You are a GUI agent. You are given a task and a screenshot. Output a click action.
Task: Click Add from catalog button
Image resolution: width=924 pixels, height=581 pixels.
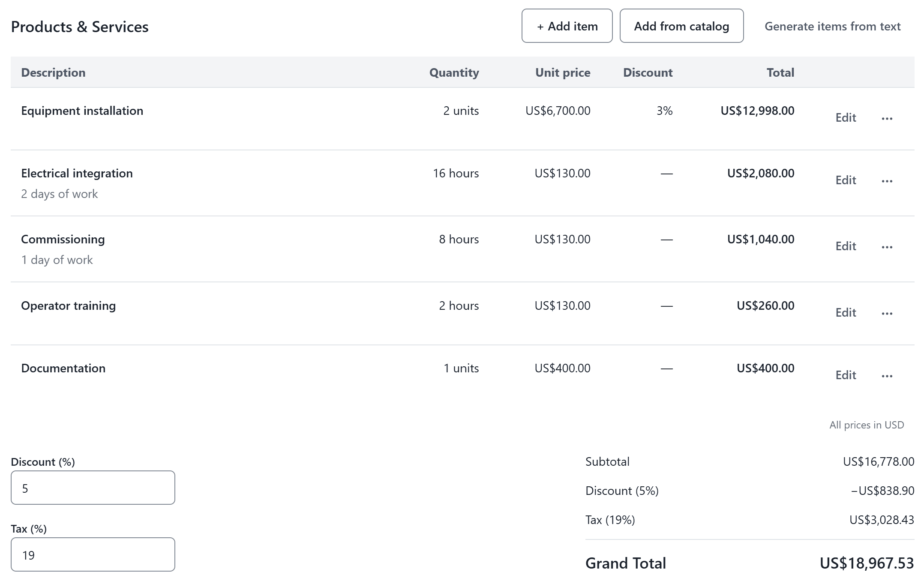(x=681, y=26)
